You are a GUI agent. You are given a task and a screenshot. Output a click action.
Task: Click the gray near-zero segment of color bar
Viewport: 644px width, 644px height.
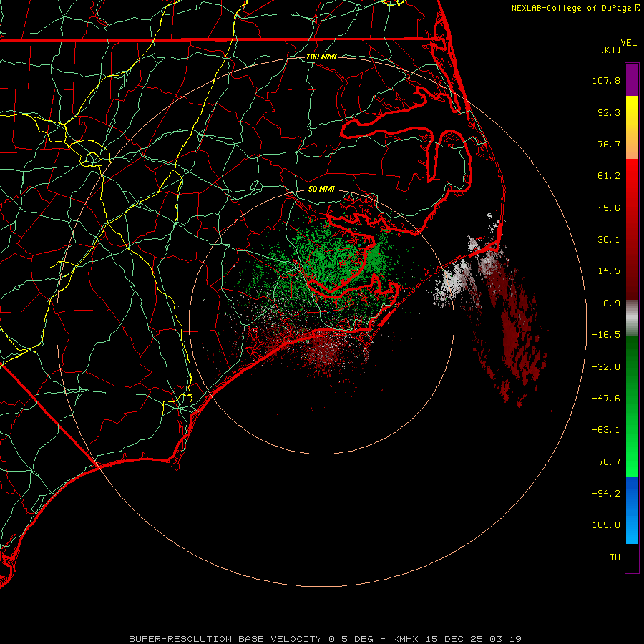coord(632,318)
